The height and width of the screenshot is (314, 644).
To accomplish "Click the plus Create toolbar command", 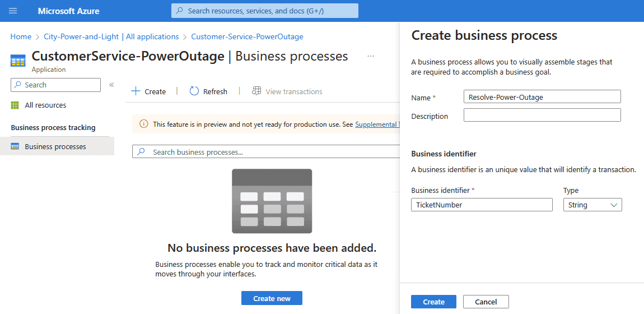I will tap(148, 91).
